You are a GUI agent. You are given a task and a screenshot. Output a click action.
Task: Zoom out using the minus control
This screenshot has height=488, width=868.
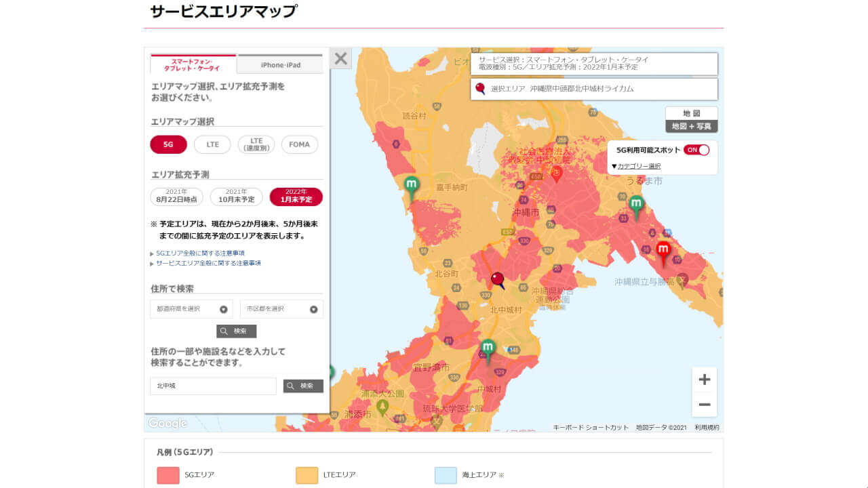(704, 405)
